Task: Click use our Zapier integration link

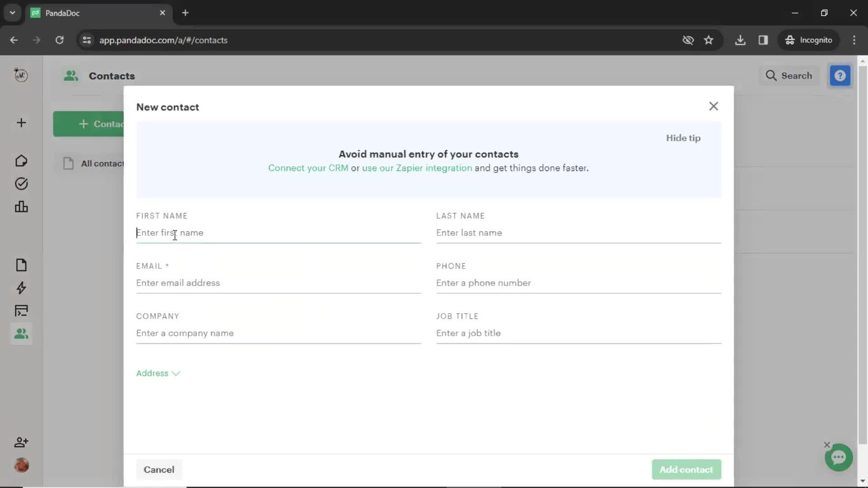Action: (x=417, y=168)
